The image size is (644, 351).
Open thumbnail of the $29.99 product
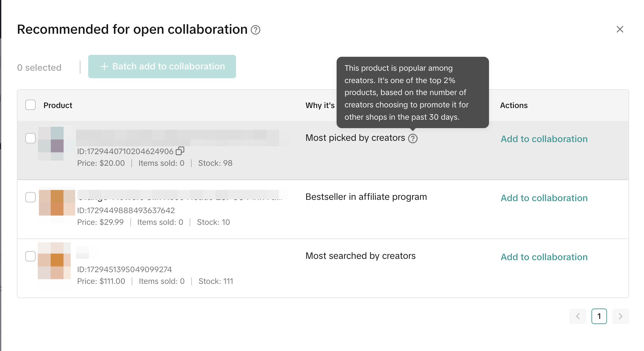point(57,203)
